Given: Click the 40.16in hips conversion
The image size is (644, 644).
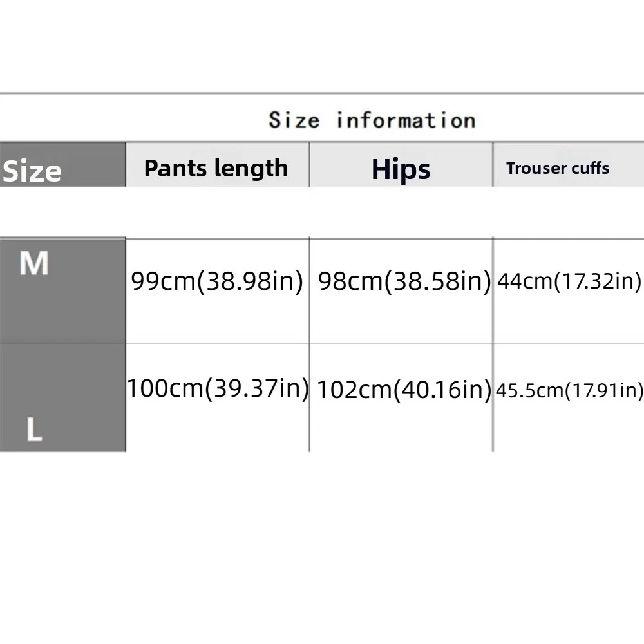Looking at the screenshot, I should (x=443, y=390).
